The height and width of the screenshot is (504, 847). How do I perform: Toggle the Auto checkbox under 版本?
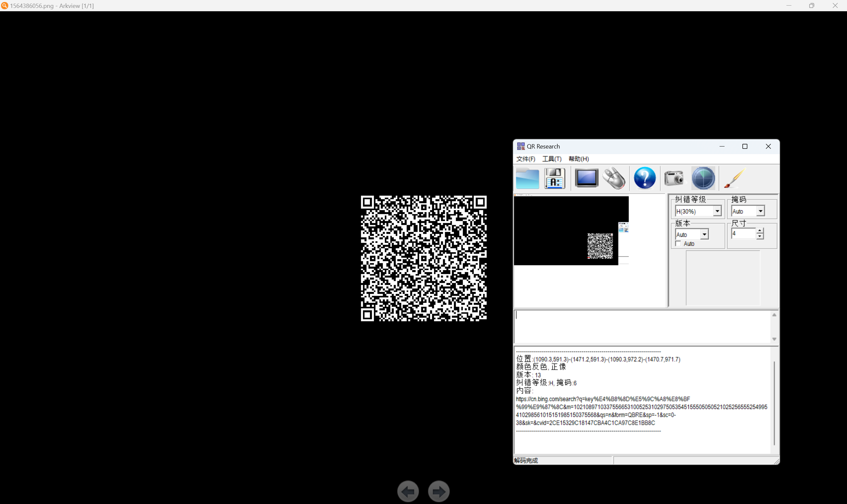click(x=678, y=244)
